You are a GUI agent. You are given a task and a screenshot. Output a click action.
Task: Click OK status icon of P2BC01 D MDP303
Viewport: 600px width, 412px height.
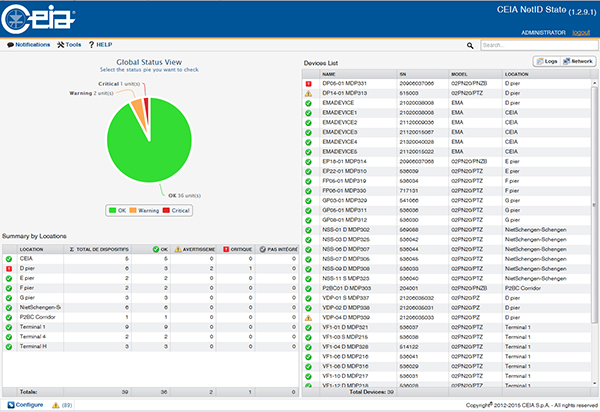coord(308,288)
